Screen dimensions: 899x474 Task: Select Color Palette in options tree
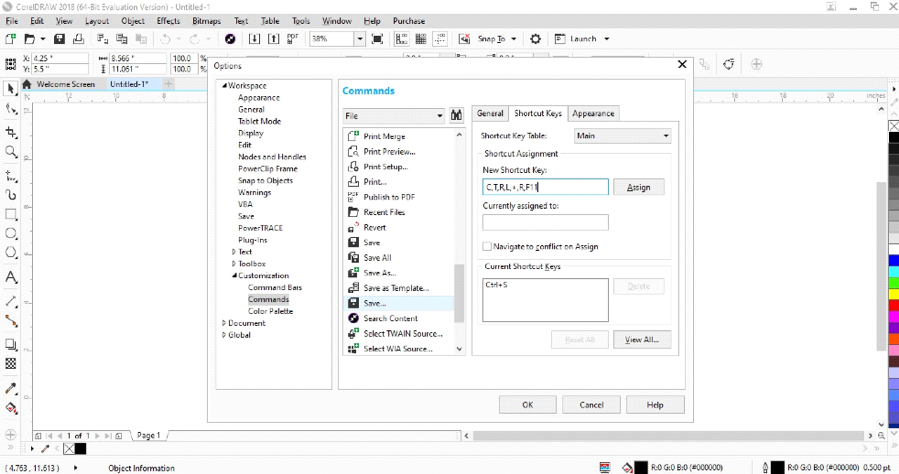click(270, 311)
